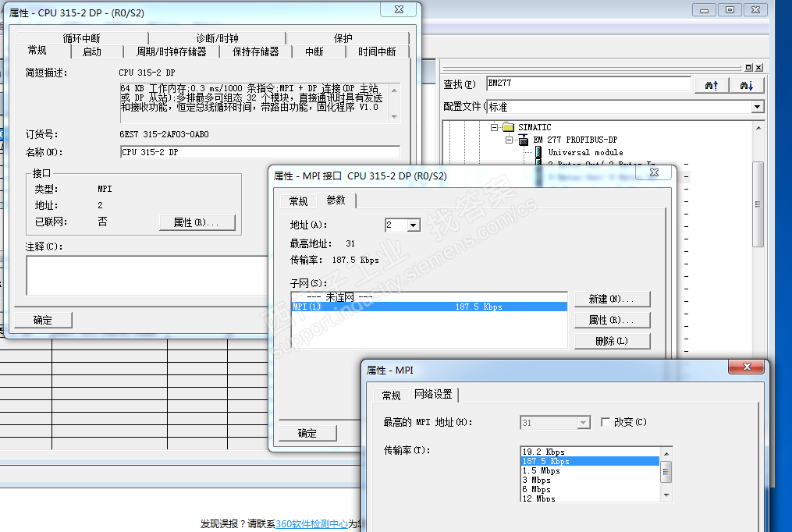The image size is (792, 532).
Task: Close the hardware catalog panel
Action: [758, 67]
